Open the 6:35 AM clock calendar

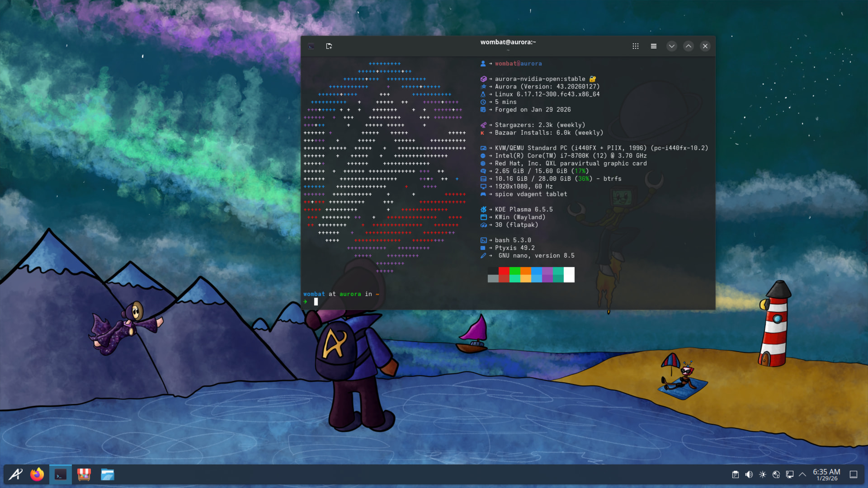click(826, 474)
